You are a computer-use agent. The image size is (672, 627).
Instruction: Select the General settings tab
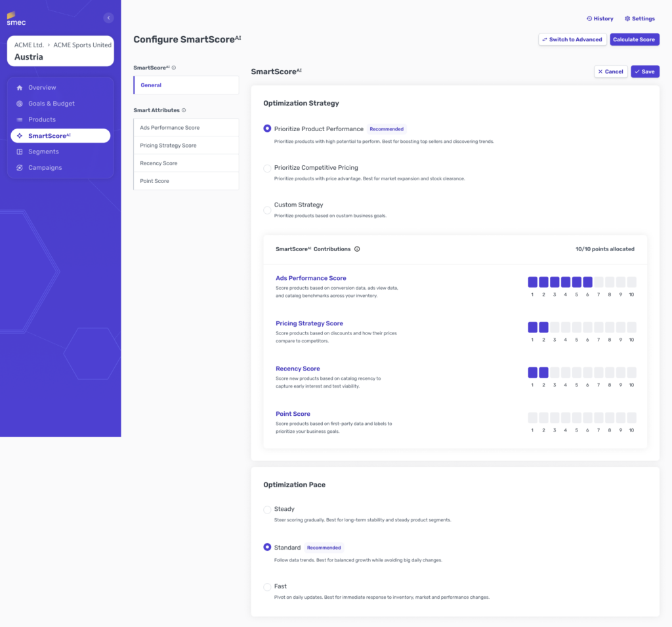pos(186,85)
